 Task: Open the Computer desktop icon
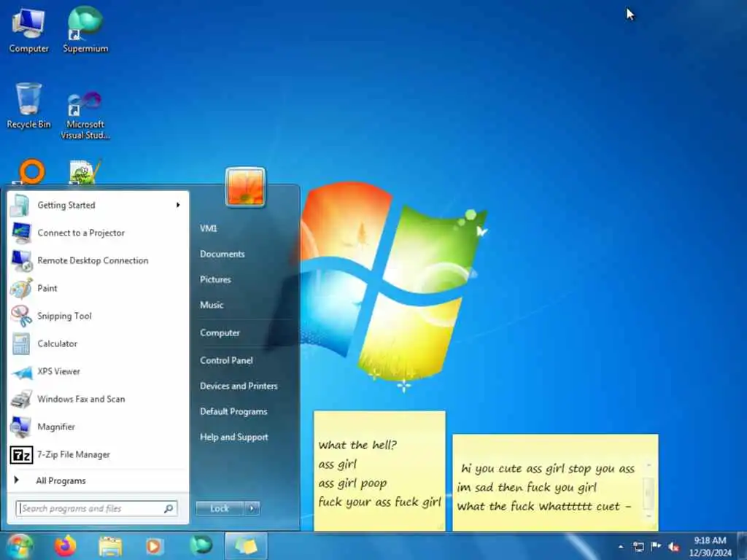28,29
